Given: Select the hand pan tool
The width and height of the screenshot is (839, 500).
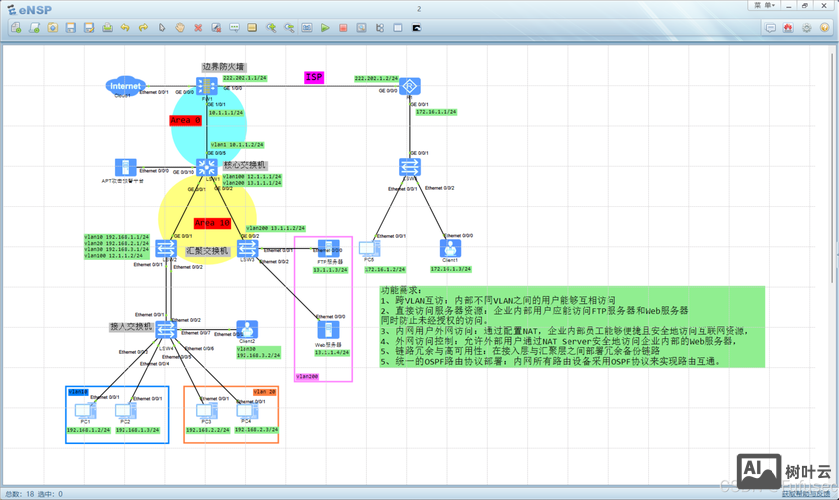Looking at the screenshot, I should click(180, 28).
